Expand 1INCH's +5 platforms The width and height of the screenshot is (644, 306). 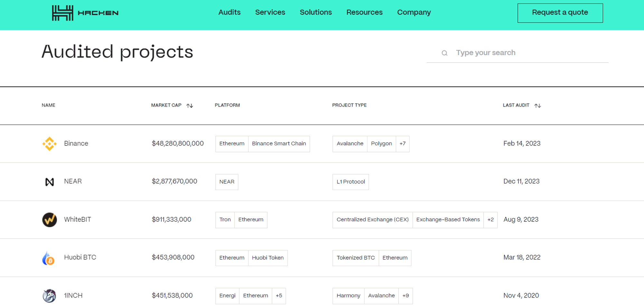(x=279, y=296)
